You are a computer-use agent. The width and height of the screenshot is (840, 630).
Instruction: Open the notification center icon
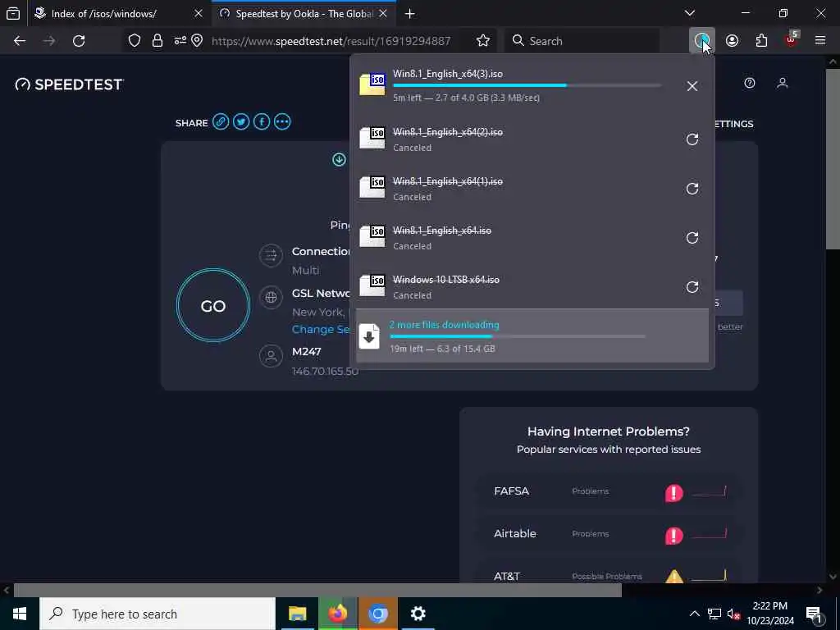(813, 614)
